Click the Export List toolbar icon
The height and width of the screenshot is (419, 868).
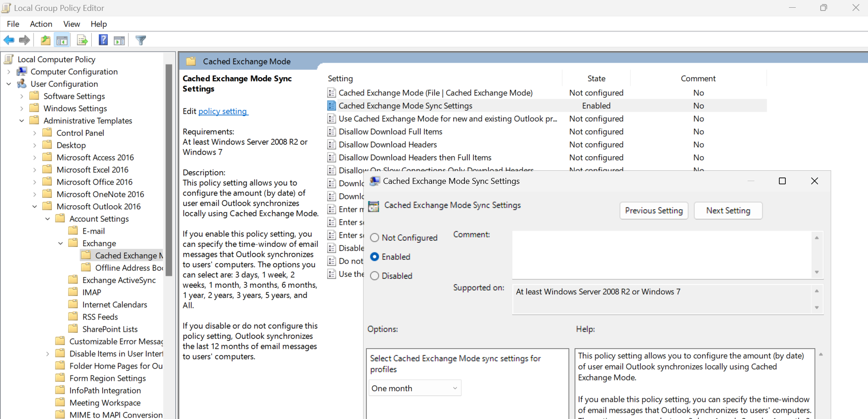click(x=82, y=40)
